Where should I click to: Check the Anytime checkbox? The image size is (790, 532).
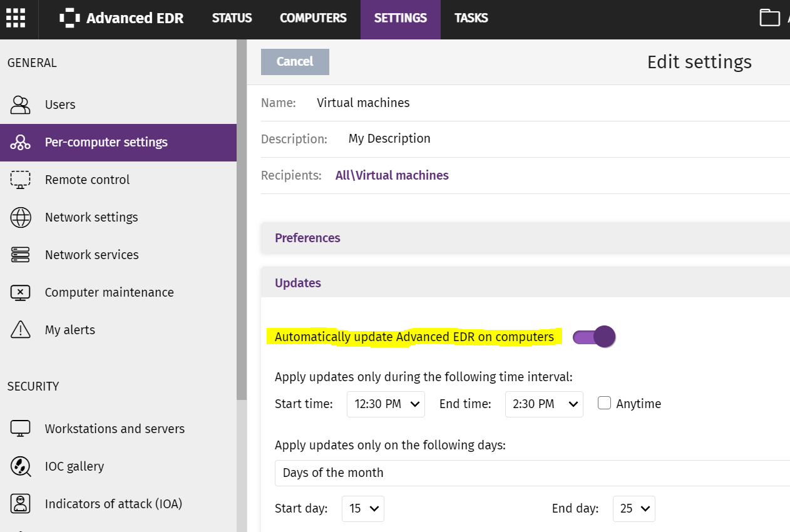pyautogui.click(x=604, y=403)
